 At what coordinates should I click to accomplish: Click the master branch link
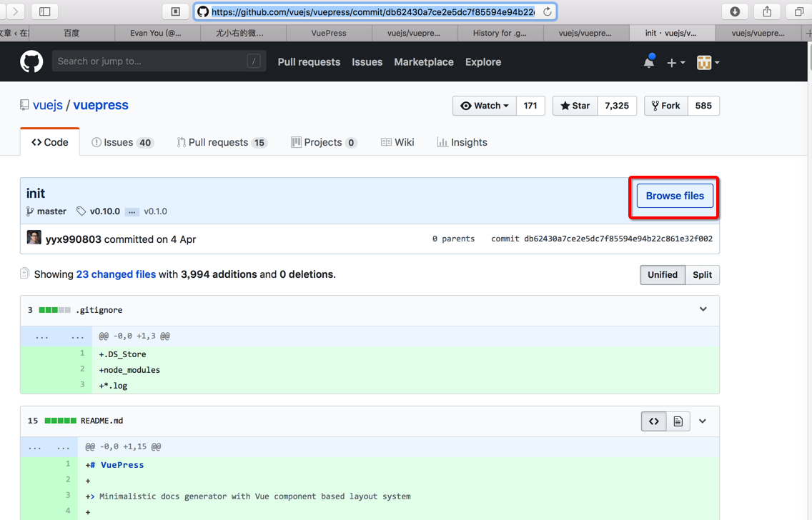click(51, 211)
